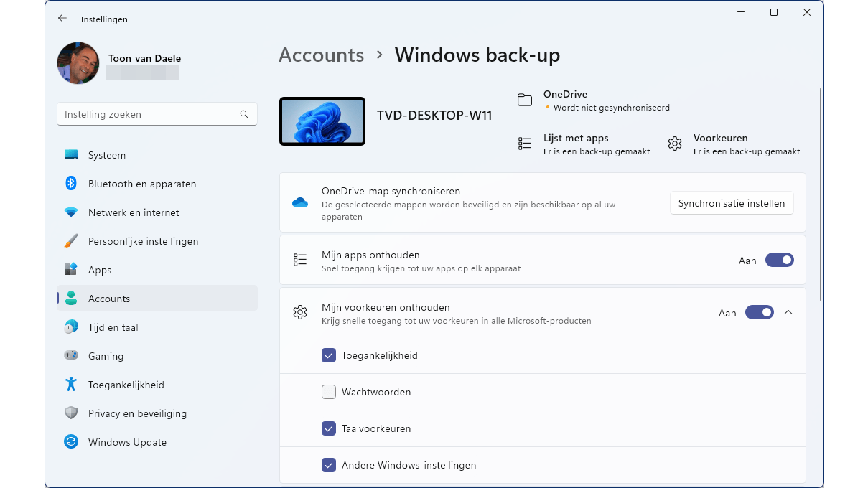
Task: Click the back arrow icon
Action: click(x=62, y=19)
